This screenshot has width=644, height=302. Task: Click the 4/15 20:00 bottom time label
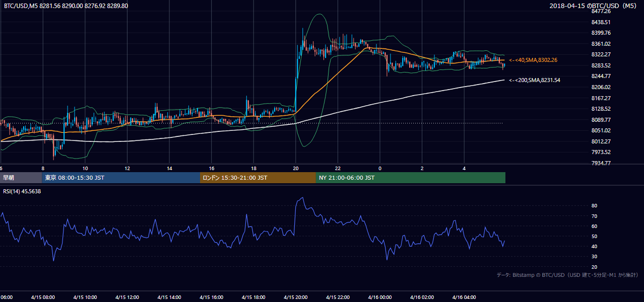pyautogui.click(x=295, y=297)
